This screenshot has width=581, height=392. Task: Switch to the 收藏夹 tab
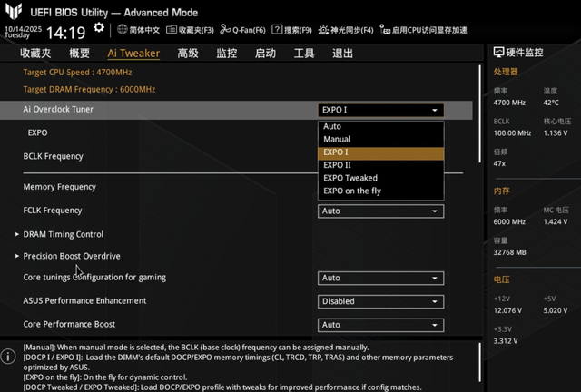coord(35,54)
